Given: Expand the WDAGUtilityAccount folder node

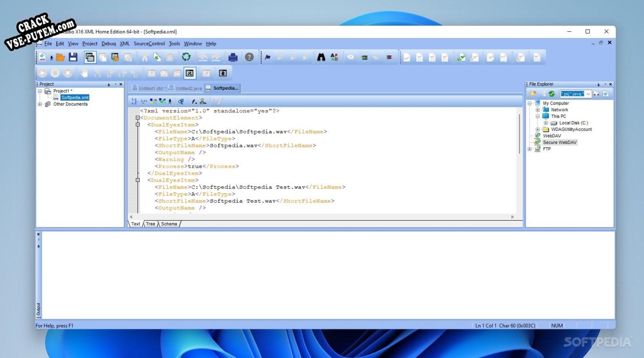Looking at the screenshot, I should (537, 130).
